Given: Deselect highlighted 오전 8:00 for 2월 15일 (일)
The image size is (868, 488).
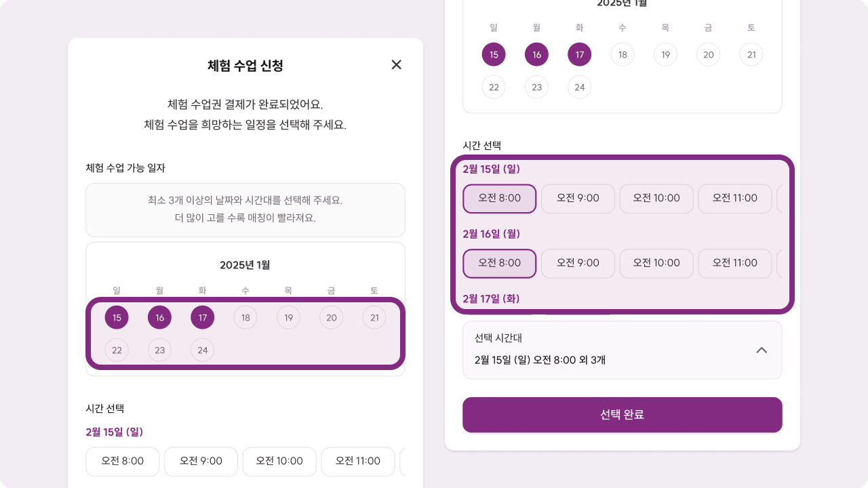Looking at the screenshot, I should 500,198.
